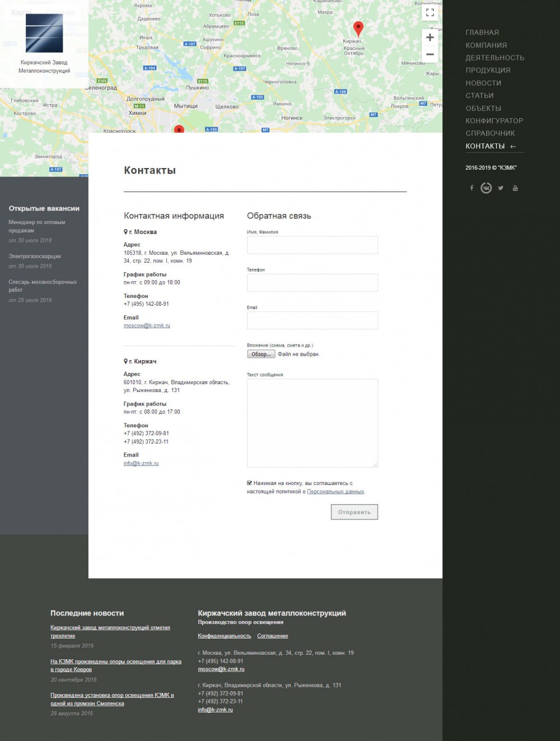This screenshot has width=560, height=741.
Task: Open news about парк в городе Ковров
Action: (116, 665)
